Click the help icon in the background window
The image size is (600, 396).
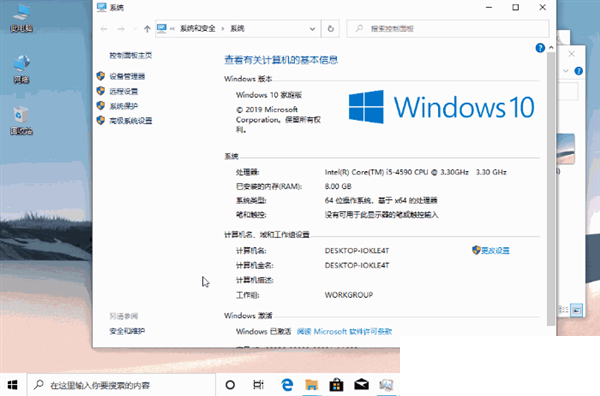[x=579, y=71]
